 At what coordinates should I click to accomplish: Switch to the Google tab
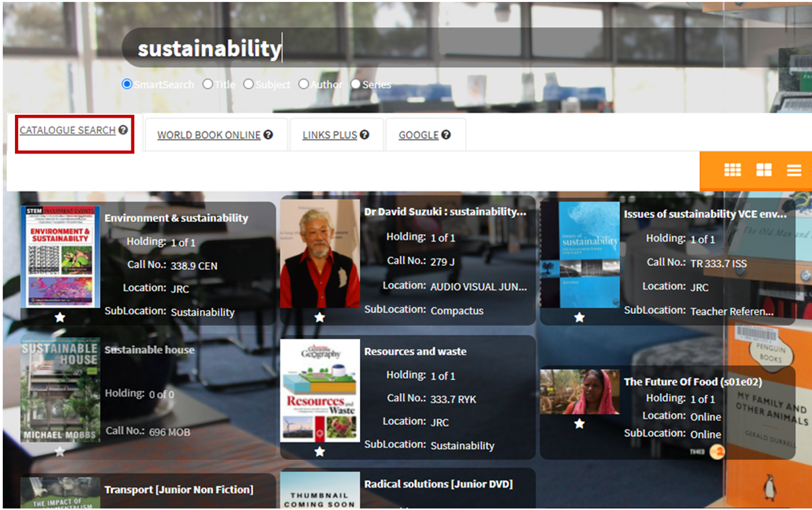point(419,135)
